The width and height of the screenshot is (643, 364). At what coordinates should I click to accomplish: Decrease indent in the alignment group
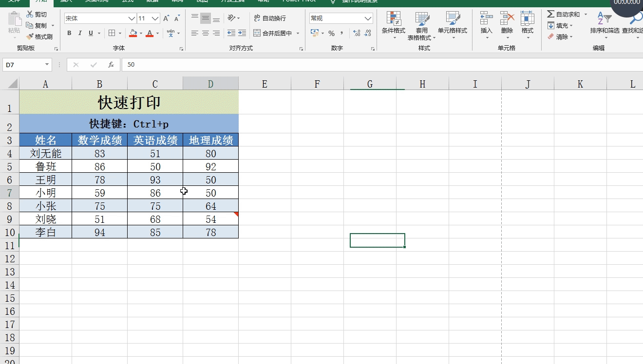[x=231, y=33]
